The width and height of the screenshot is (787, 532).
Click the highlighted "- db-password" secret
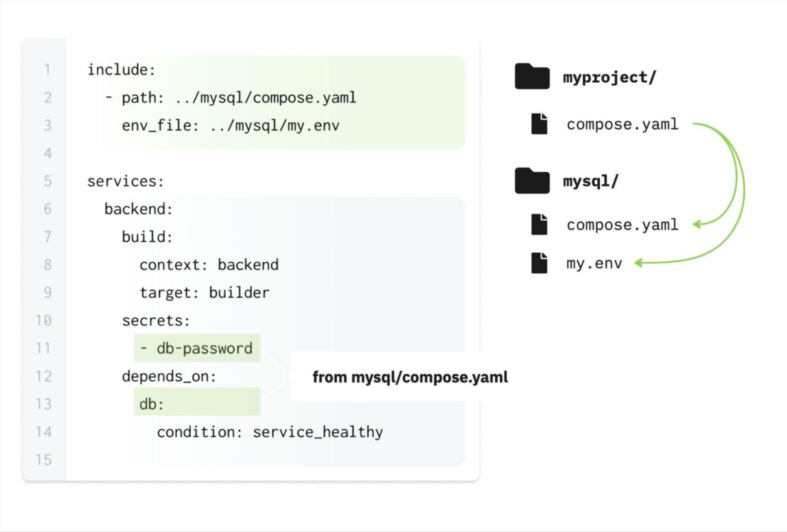pyautogui.click(x=196, y=349)
